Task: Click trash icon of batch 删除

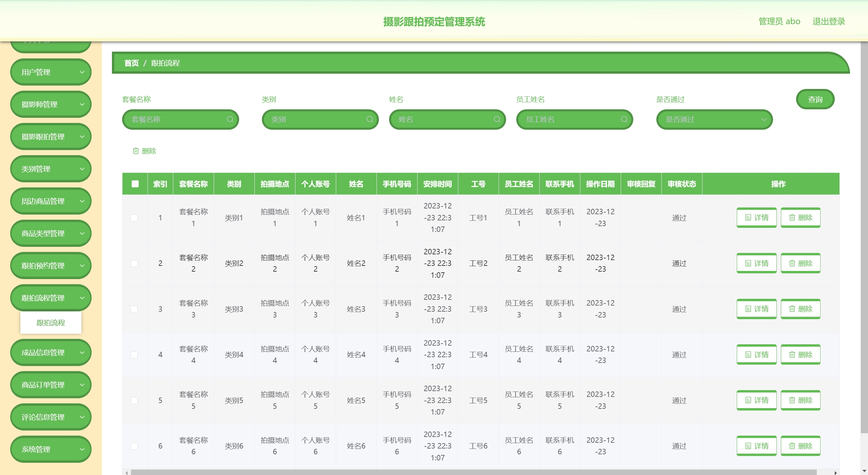Action: pyautogui.click(x=136, y=151)
